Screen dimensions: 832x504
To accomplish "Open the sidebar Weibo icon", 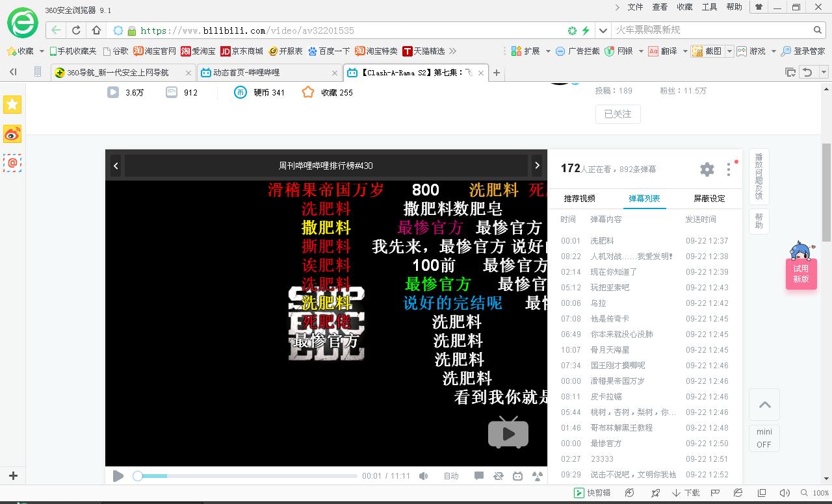I will pos(12,134).
